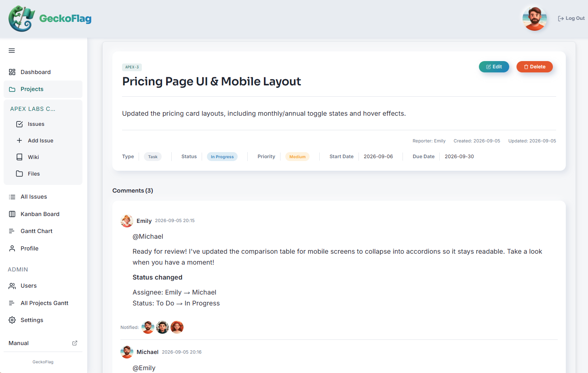This screenshot has height=373, width=588.
Task: Click the Settings gear icon
Action: point(12,320)
